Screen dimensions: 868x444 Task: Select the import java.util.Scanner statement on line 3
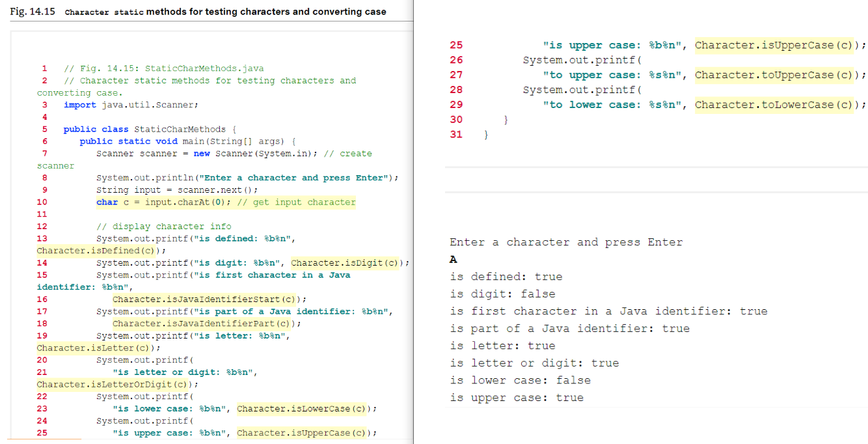(x=131, y=104)
